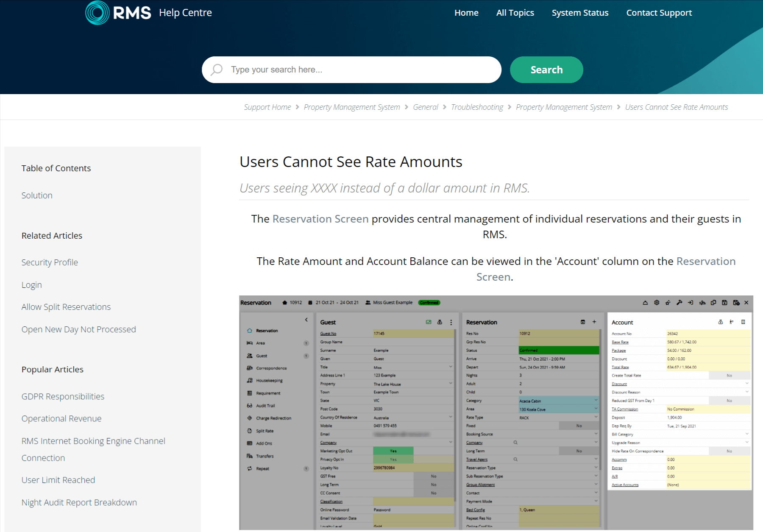Open the GDPR Responsibilities popular article
Viewport: 763px width, 532px height.
pos(63,396)
